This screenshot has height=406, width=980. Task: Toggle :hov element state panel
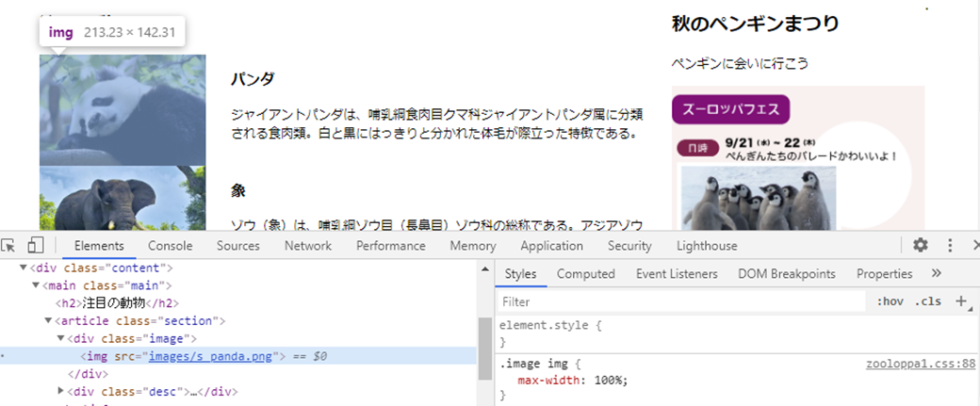coord(890,301)
